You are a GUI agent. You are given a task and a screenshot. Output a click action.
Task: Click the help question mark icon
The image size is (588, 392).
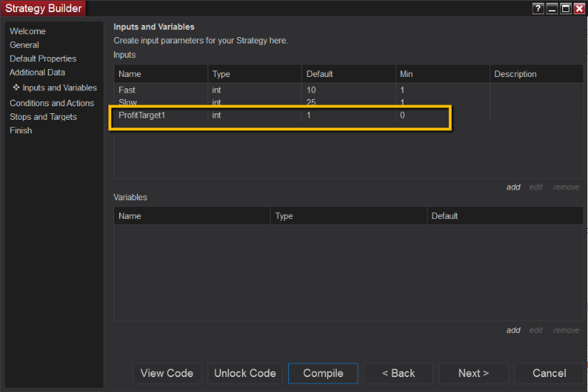(x=538, y=9)
